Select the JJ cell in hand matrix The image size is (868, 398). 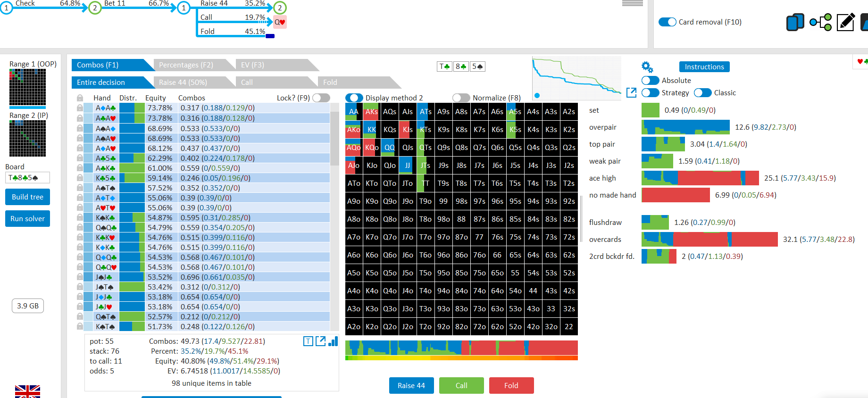tap(408, 166)
